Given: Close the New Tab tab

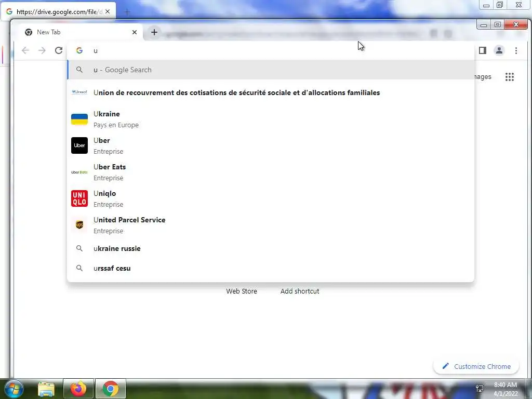Looking at the screenshot, I should coord(135,32).
